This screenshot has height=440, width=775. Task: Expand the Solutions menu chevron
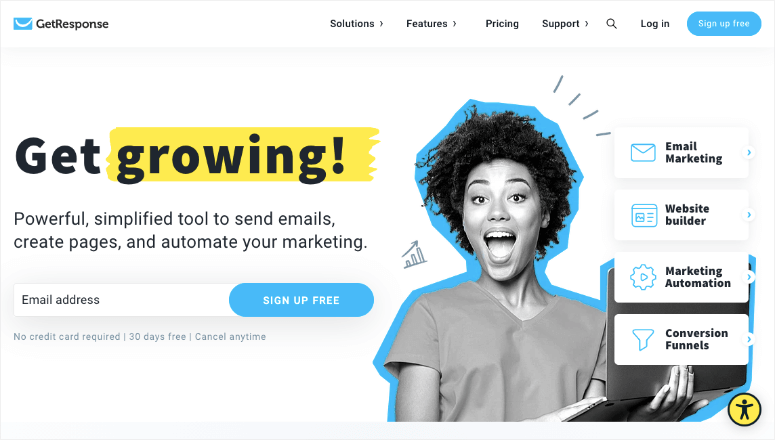point(381,24)
